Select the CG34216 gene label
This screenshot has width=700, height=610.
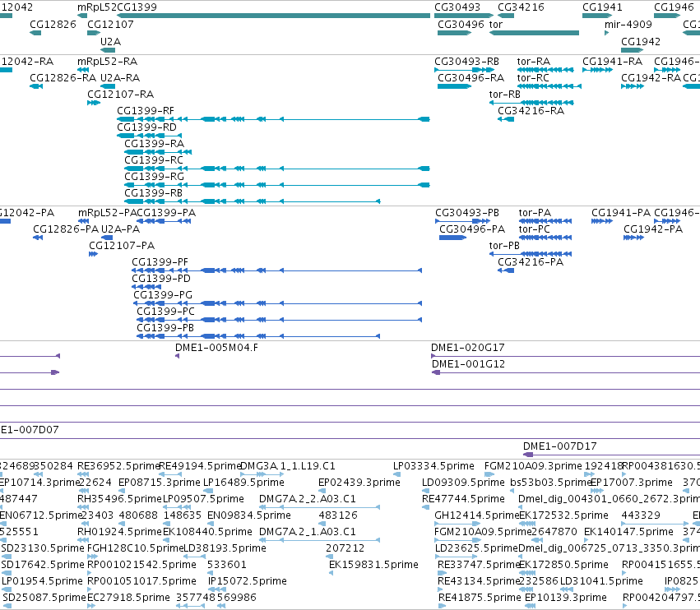[x=521, y=7]
